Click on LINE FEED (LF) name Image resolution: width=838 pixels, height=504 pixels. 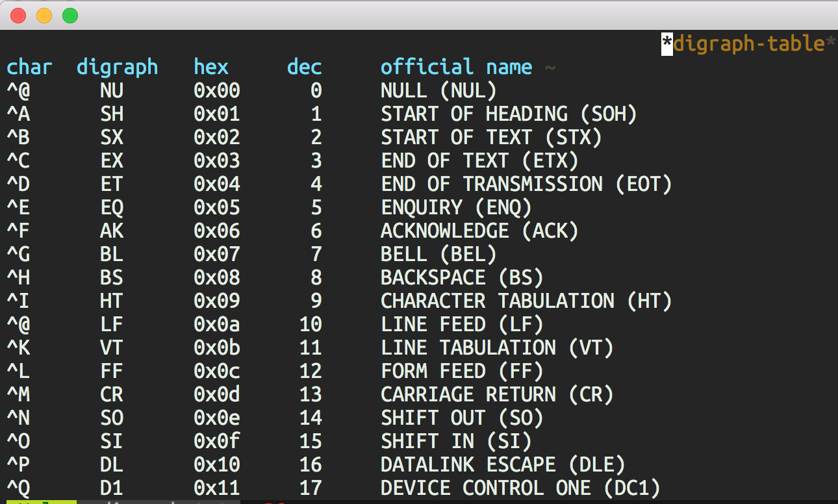click(462, 324)
